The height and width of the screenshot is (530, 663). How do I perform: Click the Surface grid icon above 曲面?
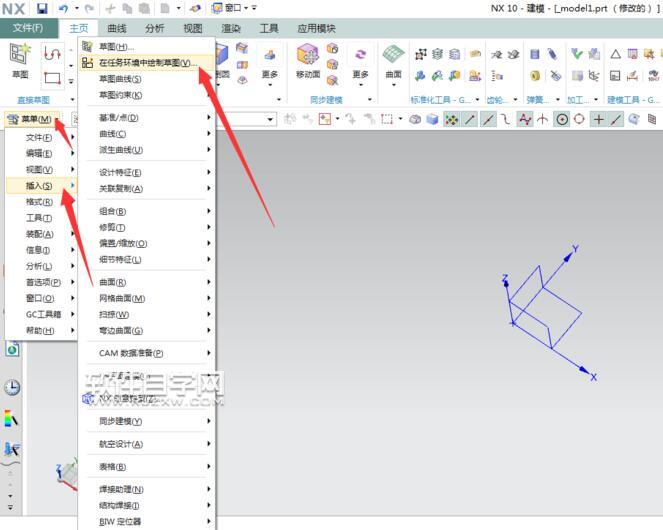[x=393, y=54]
